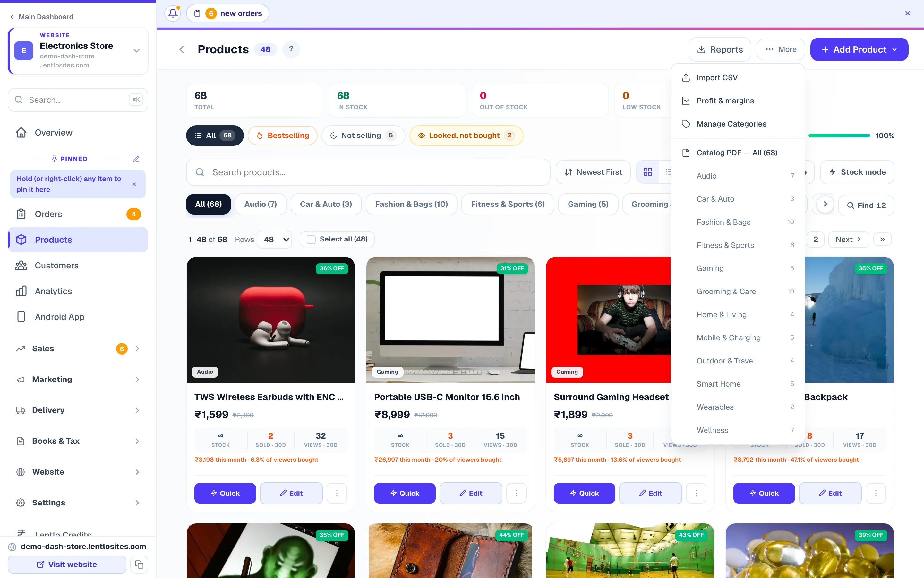The width and height of the screenshot is (924, 578).
Task: Expand the Marketing sidebar section
Action: coord(78,379)
